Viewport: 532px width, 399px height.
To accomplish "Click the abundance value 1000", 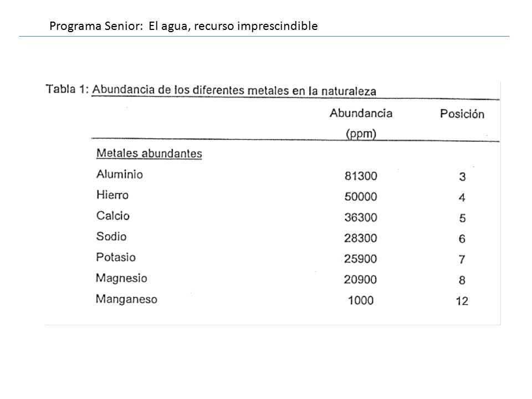I will click(361, 300).
